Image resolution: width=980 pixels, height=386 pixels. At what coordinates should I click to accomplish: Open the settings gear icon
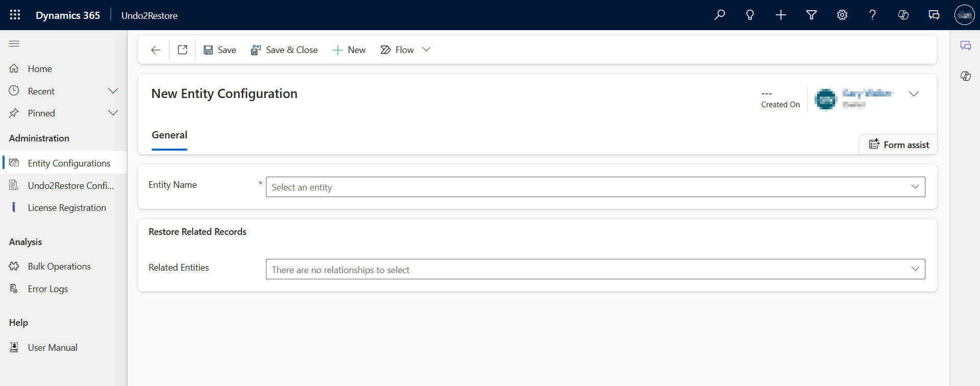[x=842, y=15]
